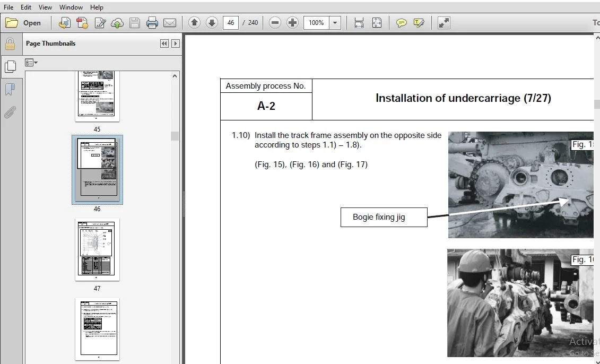The width and height of the screenshot is (600, 364).
Task: Click the add sticky note comment icon
Action: point(401,23)
